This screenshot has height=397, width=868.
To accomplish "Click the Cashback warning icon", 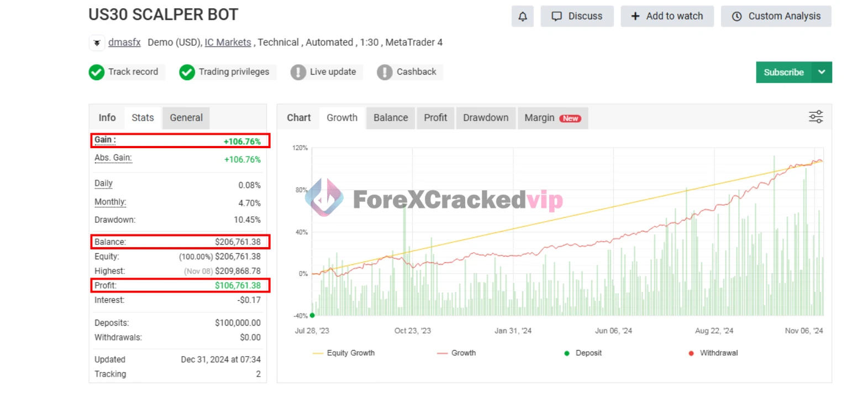I will click(x=385, y=72).
